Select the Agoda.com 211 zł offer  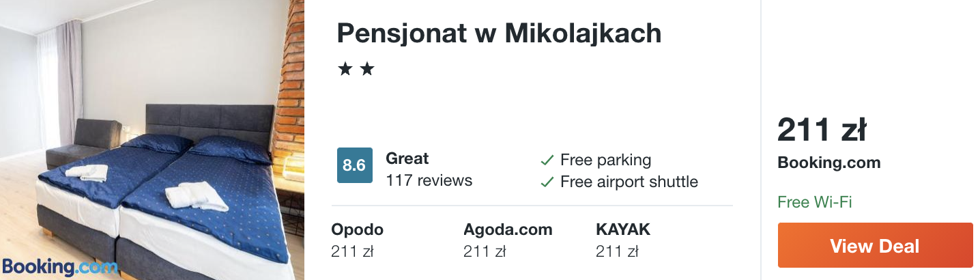(508, 240)
